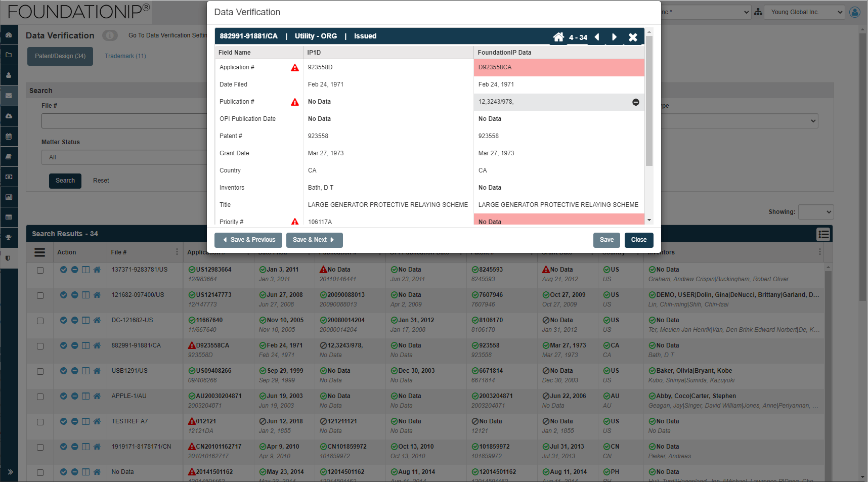Switch to Patent/Design (34) tab
The width and height of the screenshot is (868, 482).
pos(60,56)
